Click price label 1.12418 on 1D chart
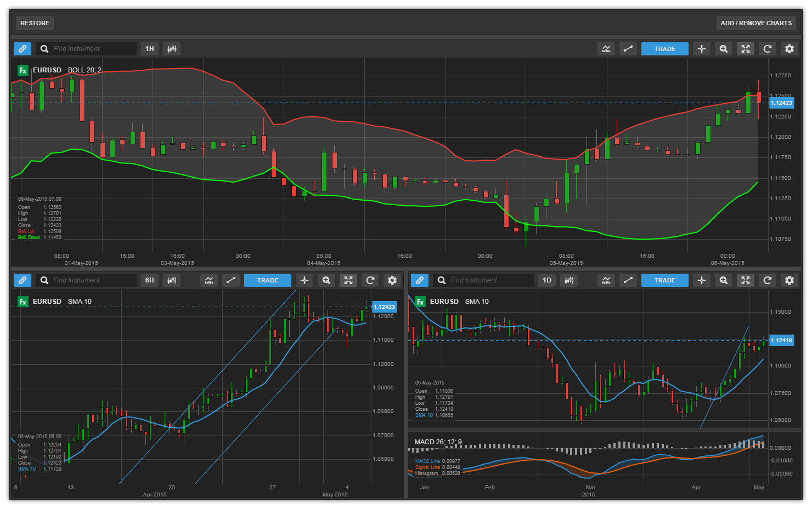 781,340
